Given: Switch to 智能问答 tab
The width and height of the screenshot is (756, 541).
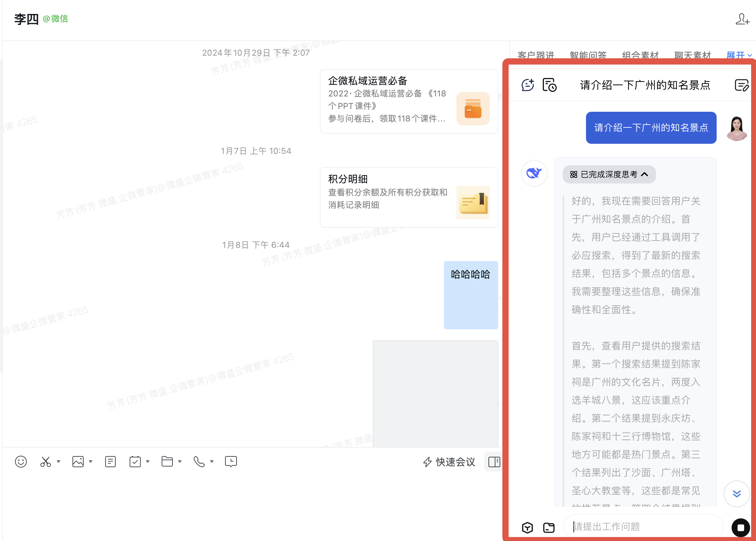Looking at the screenshot, I should click(588, 55).
